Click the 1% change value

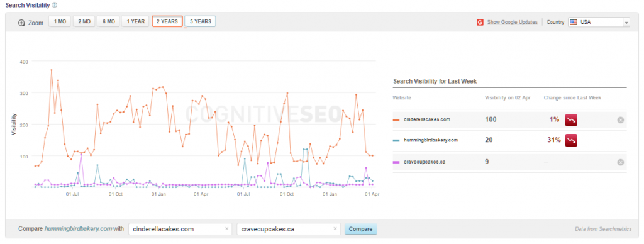click(554, 119)
